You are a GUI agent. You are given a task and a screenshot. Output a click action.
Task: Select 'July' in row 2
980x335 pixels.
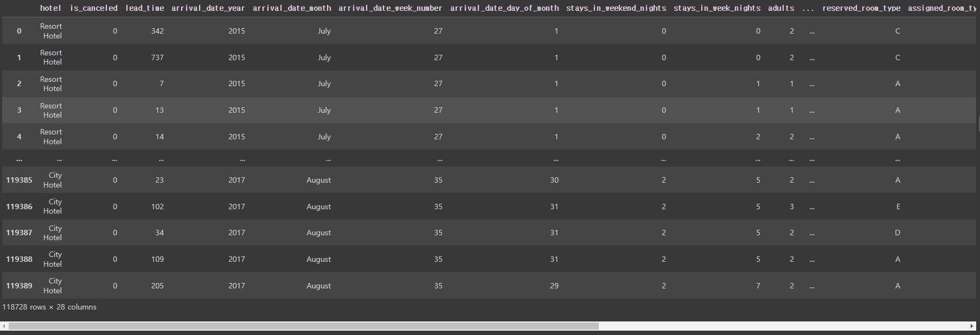coord(324,83)
